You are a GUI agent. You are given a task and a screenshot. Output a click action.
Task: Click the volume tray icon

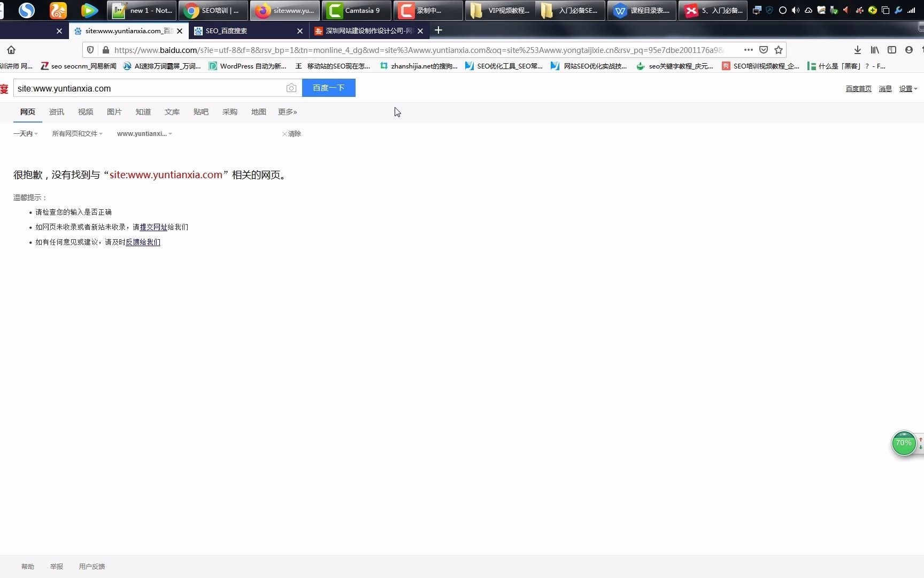(x=796, y=10)
